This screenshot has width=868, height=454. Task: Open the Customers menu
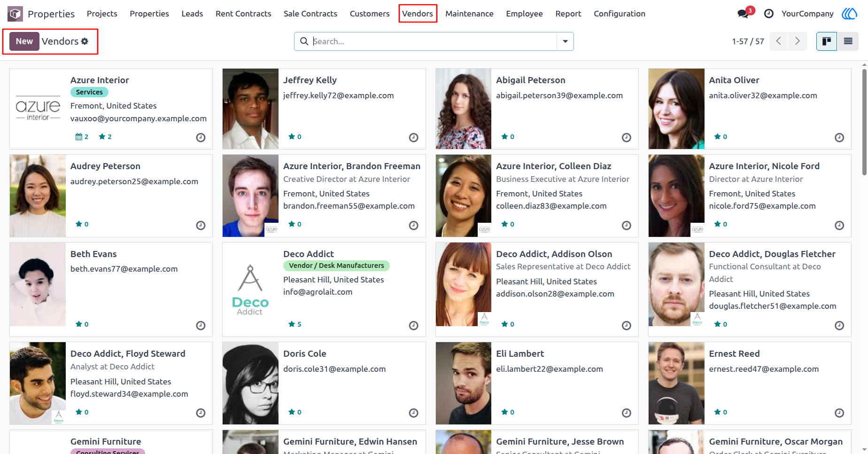pos(370,14)
